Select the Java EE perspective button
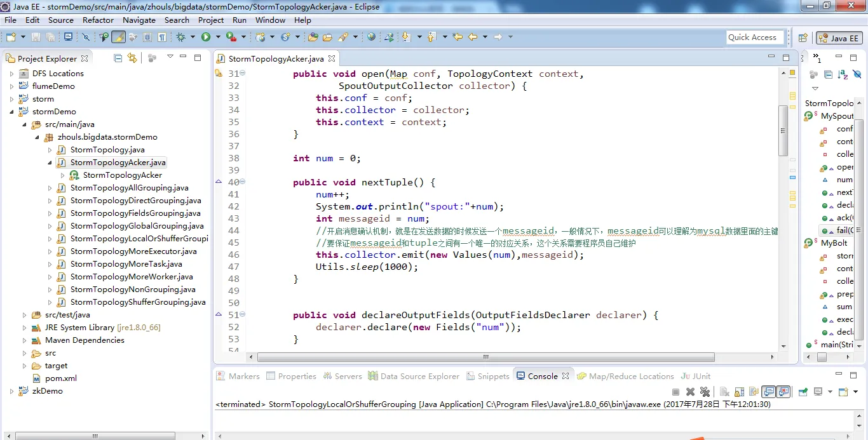 [x=839, y=38]
